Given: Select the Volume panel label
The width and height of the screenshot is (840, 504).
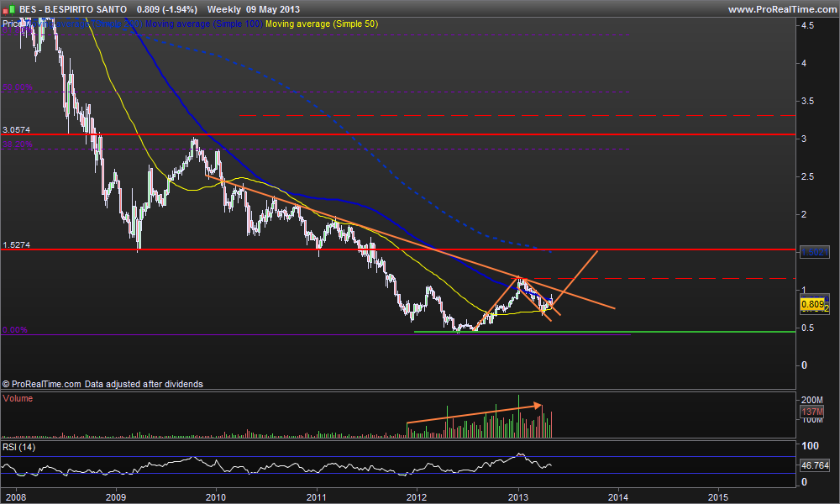Looking at the screenshot, I should tap(18, 398).
